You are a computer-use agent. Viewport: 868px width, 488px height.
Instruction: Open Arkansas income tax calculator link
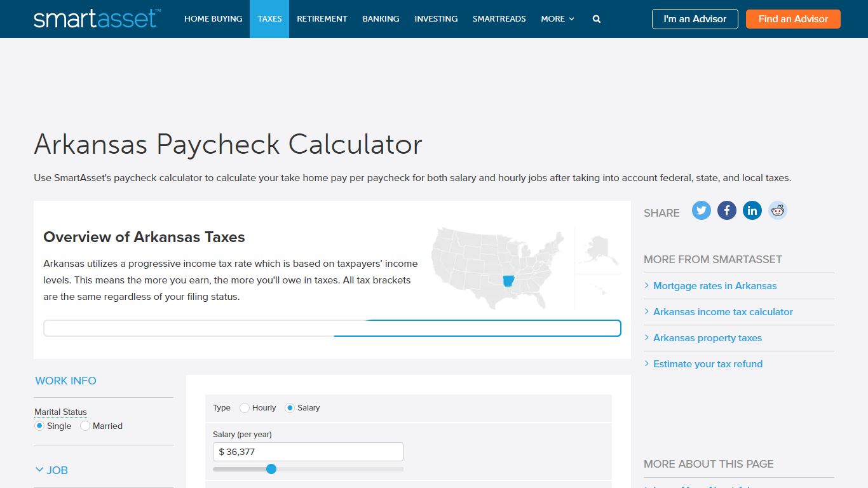(x=723, y=312)
